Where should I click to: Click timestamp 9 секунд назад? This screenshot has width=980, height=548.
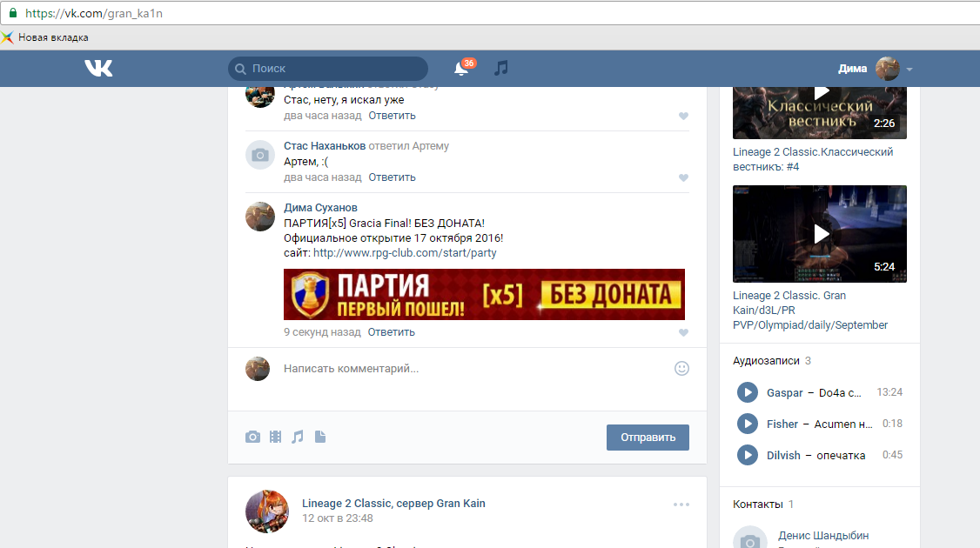pos(322,332)
